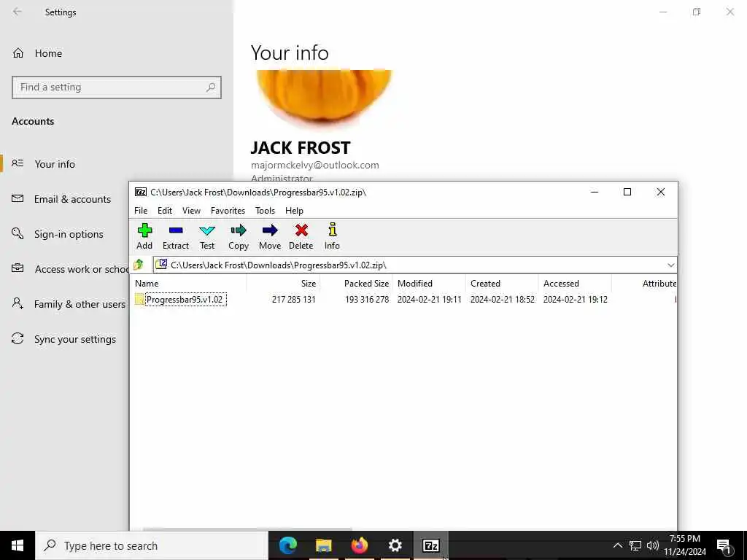Open the Tools menu
The height and width of the screenshot is (560, 747).
[265, 211]
